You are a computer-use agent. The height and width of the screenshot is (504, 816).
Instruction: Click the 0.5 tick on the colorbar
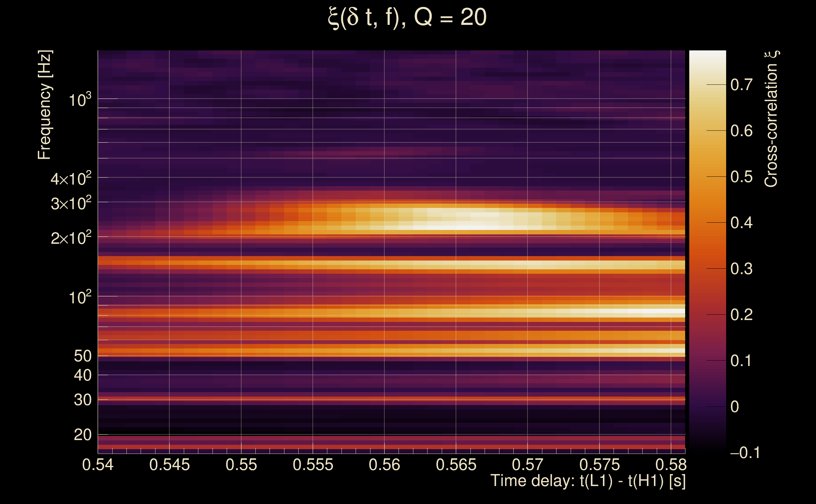point(741,177)
